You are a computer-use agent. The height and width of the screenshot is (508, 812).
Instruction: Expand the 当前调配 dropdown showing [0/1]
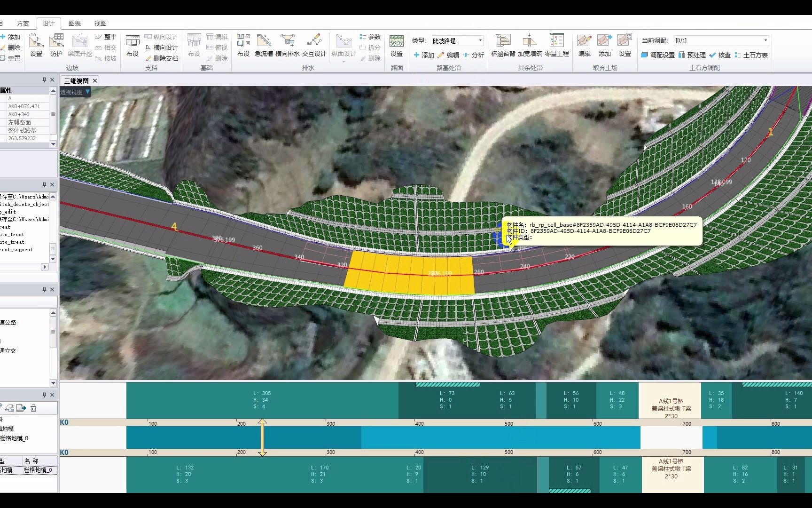pos(765,40)
